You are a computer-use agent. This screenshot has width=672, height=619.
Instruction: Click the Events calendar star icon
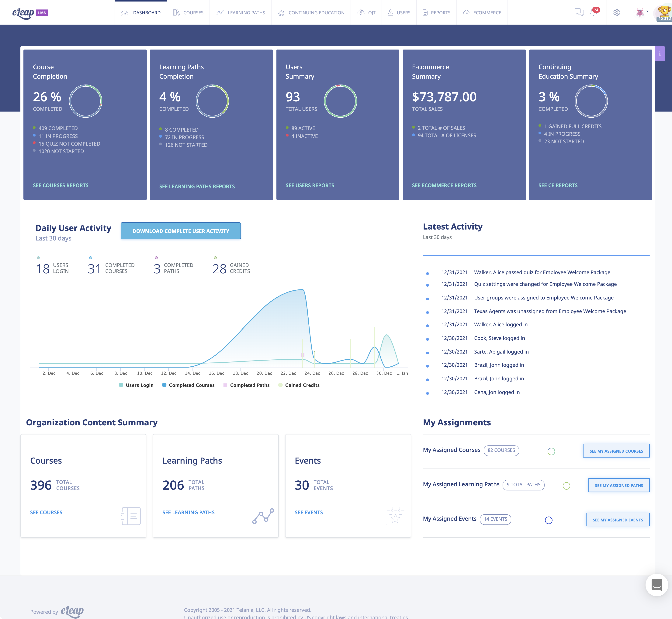(395, 516)
